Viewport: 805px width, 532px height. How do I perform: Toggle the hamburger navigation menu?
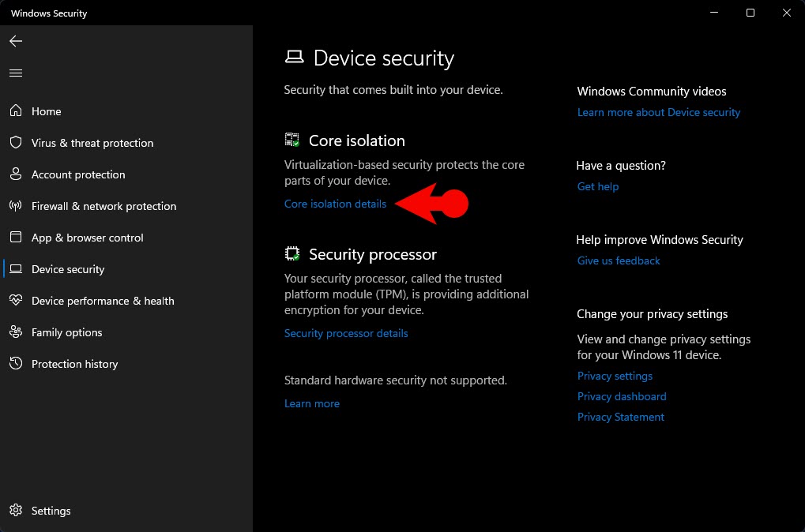coord(16,73)
